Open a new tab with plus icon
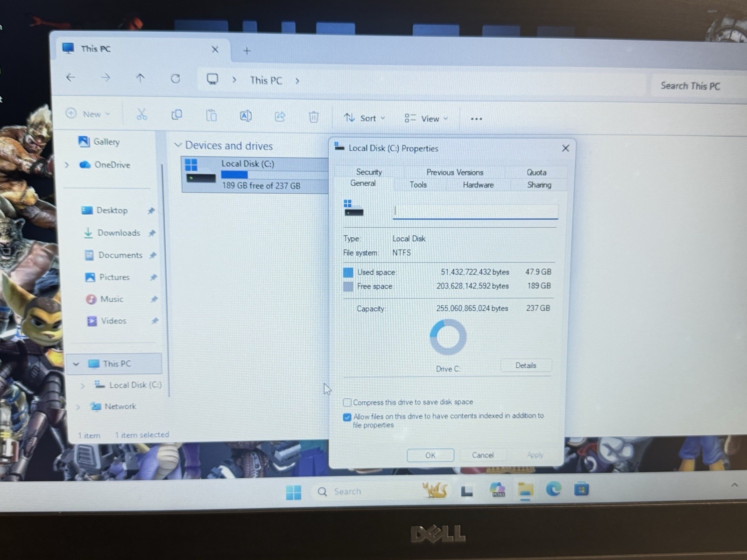The height and width of the screenshot is (560, 747). pyautogui.click(x=247, y=50)
